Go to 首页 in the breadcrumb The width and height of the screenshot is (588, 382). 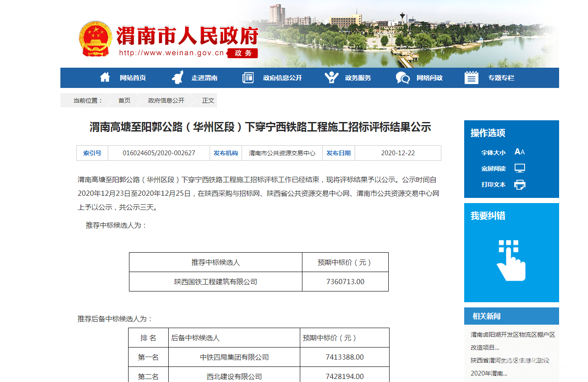(124, 100)
